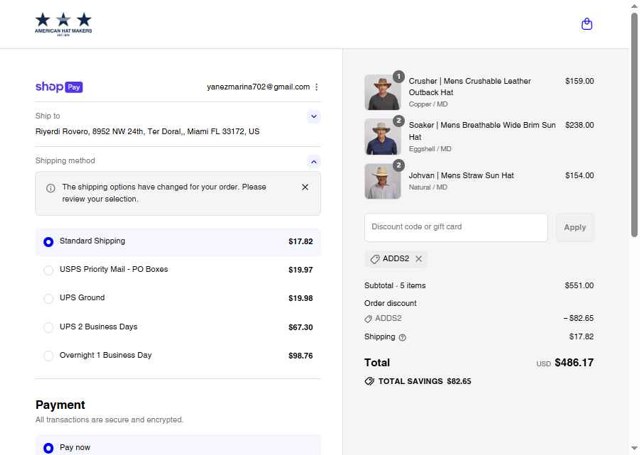
Task: Click the page vertical scrollbar
Action: pos(634,124)
